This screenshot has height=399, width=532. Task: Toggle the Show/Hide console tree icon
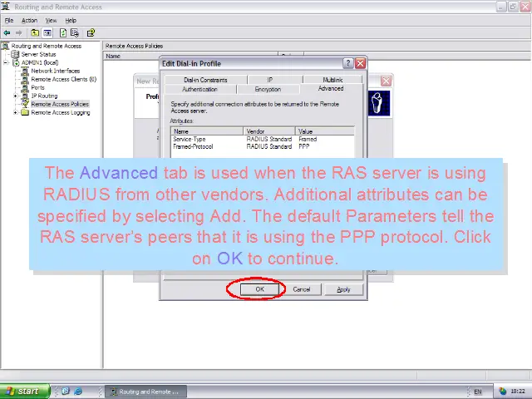[x=47, y=33]
